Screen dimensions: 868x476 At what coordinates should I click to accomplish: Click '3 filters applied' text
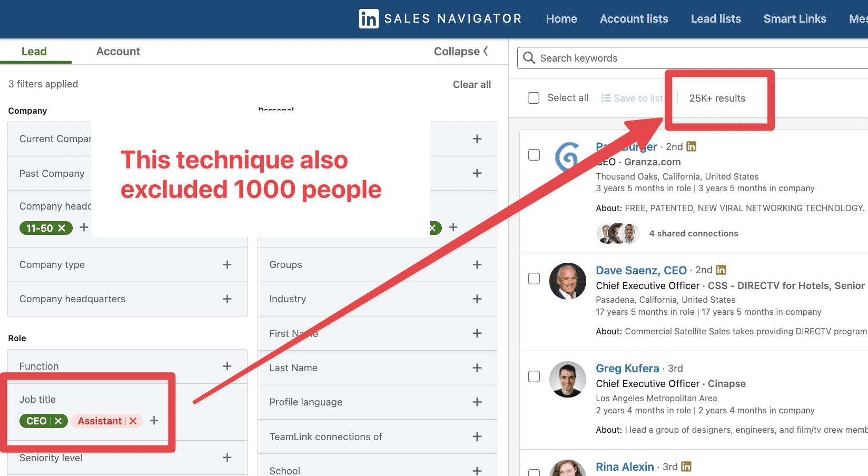pyautogui.click(x=43, y=84)
